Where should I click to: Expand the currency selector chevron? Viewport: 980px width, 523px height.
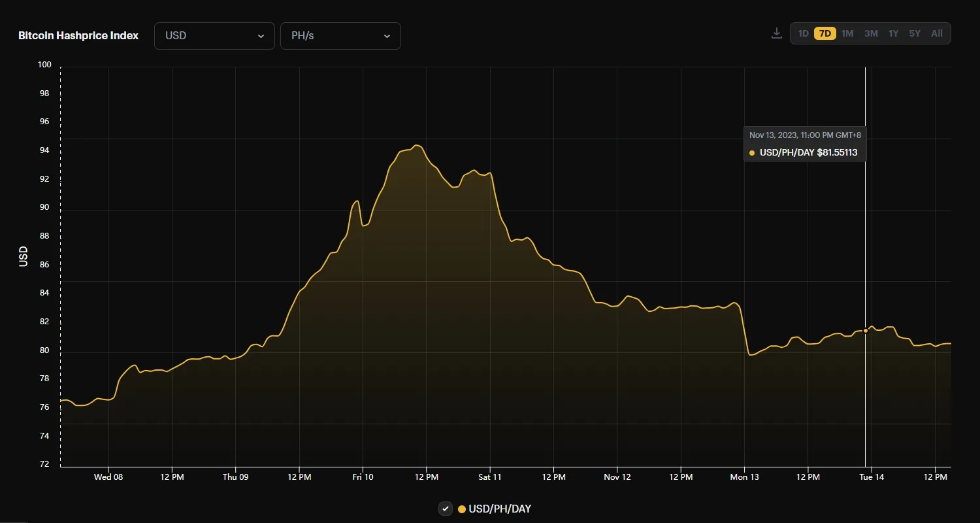click(261, 37)
